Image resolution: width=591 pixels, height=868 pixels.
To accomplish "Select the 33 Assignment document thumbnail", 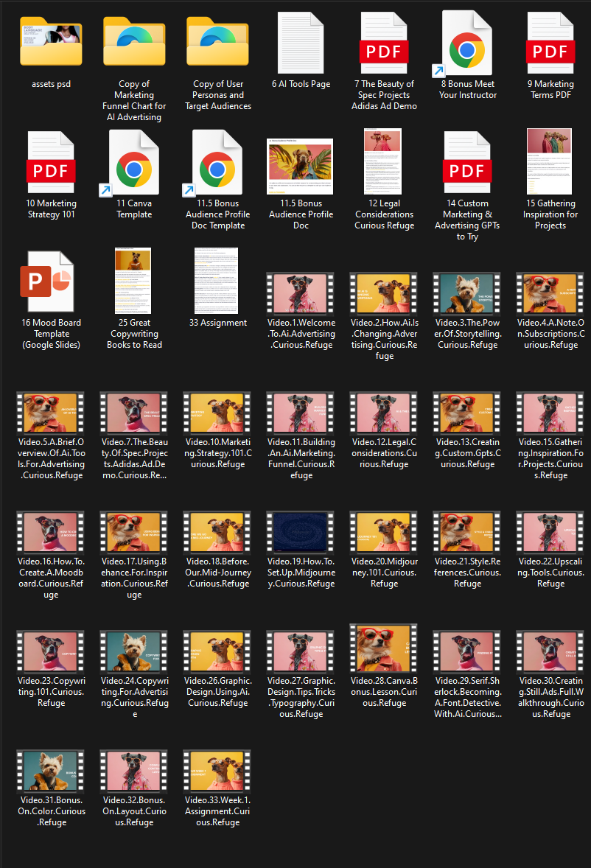I will pyautogui.click(x=217, y=281).
